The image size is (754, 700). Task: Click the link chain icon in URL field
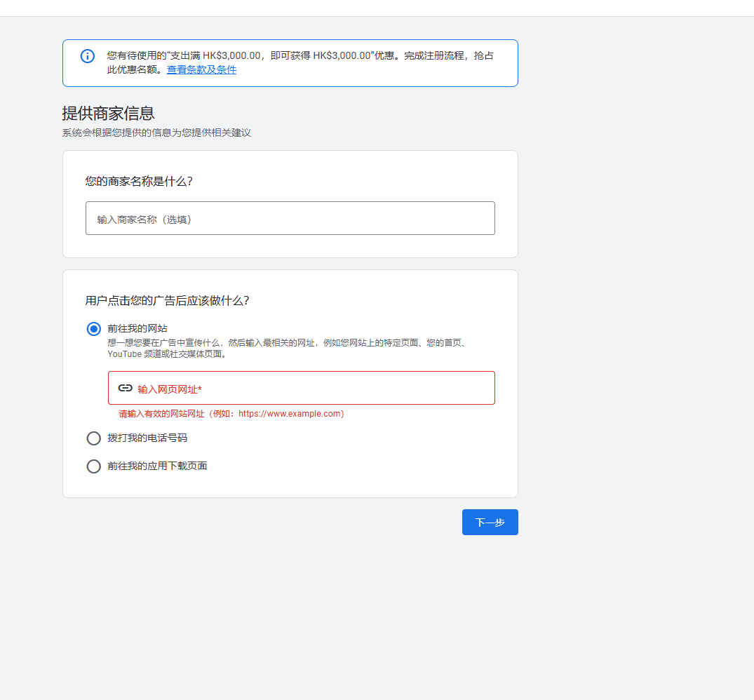(x=125, y=388)
